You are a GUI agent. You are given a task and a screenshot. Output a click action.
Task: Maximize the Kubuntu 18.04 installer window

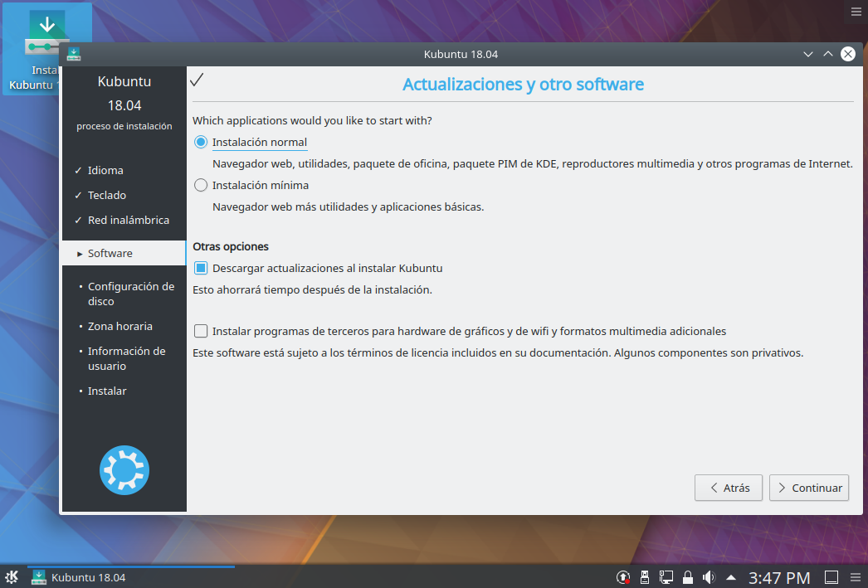click(828, 54)
